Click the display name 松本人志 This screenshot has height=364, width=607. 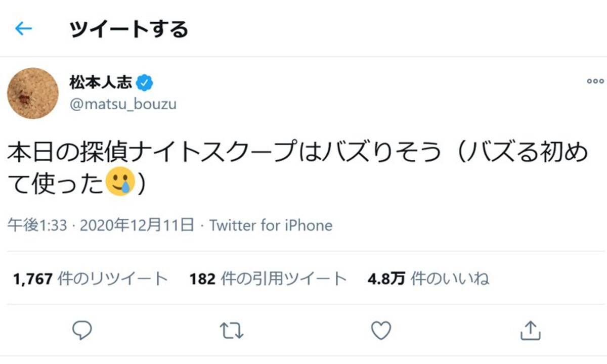101,82
